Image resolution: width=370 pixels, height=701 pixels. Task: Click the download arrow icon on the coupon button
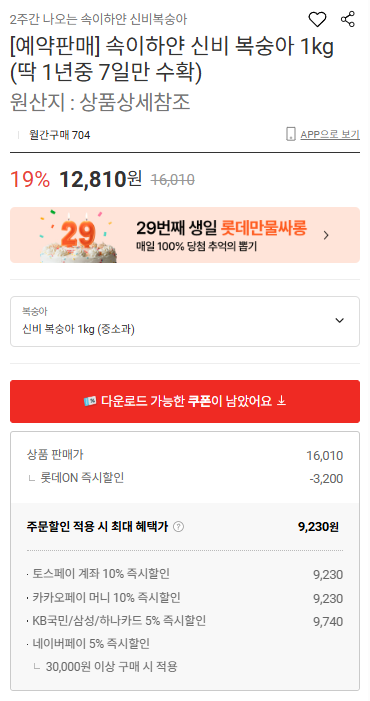[x=281, y=401]
